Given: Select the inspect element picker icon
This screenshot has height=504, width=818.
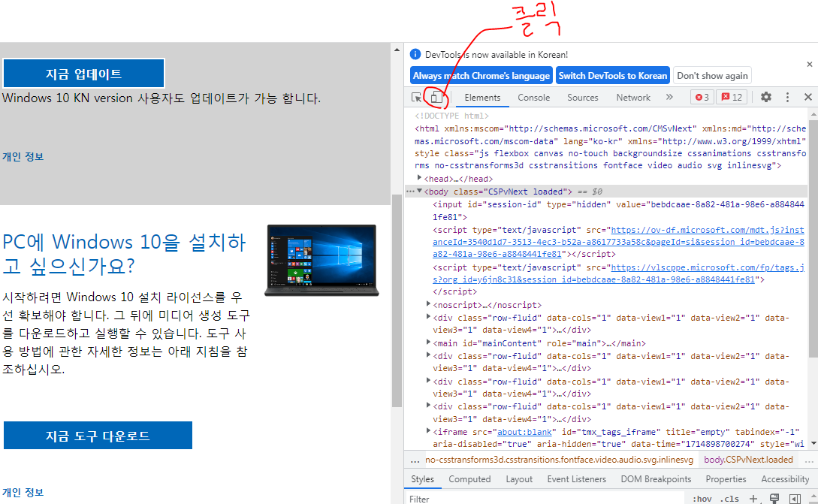Looking at the screenshot, I should click(416, 98).
